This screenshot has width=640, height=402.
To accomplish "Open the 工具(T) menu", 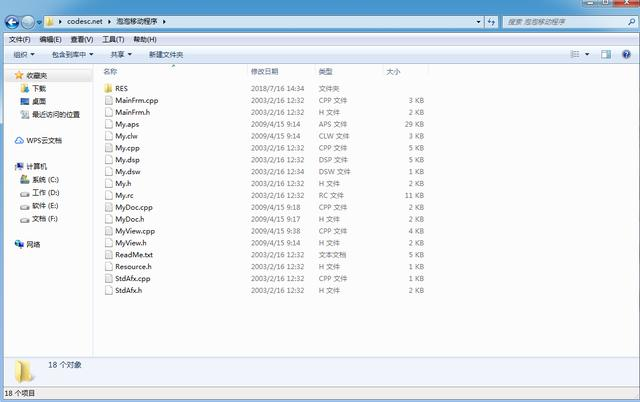I will pyautogui.click(x=113, y=40).
